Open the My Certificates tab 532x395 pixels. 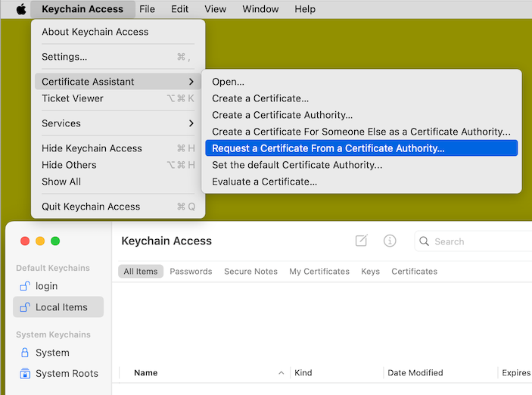[x=319, y=272]
